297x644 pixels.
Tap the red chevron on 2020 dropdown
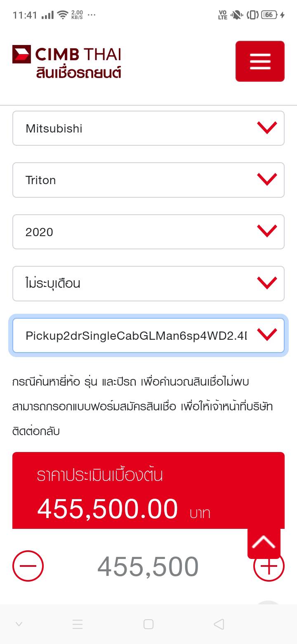point(267,231)
